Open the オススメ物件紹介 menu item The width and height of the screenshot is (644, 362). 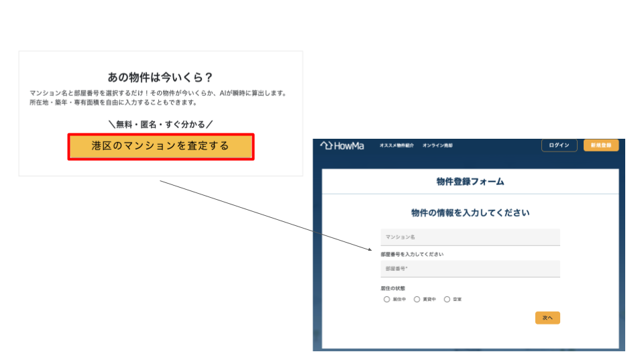click(396, 145)
